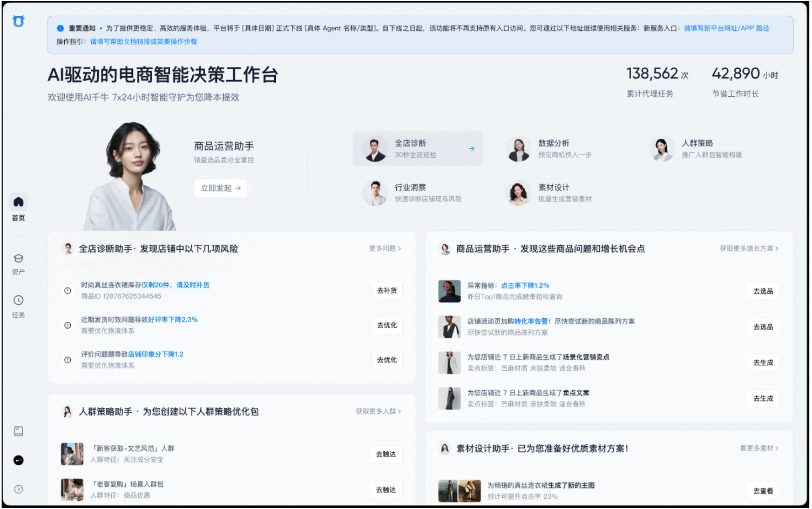Click the black round avatar icon in sidebar

tap(18, 460)
